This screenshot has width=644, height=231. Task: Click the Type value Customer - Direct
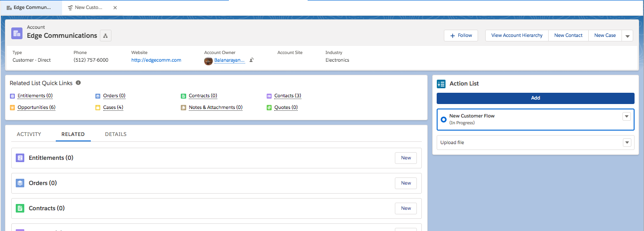31,60
